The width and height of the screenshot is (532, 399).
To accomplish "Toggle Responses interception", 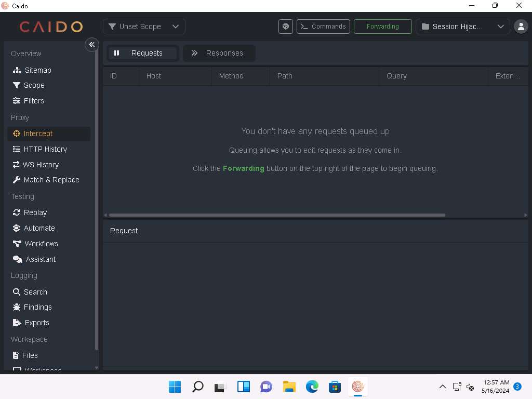I will point(219,53).
